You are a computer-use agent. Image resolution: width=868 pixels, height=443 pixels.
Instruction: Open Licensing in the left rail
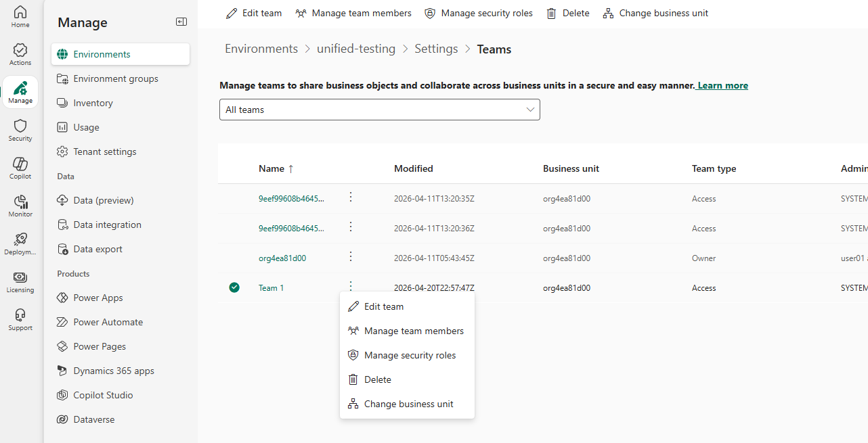pyautogui.click(x=20, y=282)
